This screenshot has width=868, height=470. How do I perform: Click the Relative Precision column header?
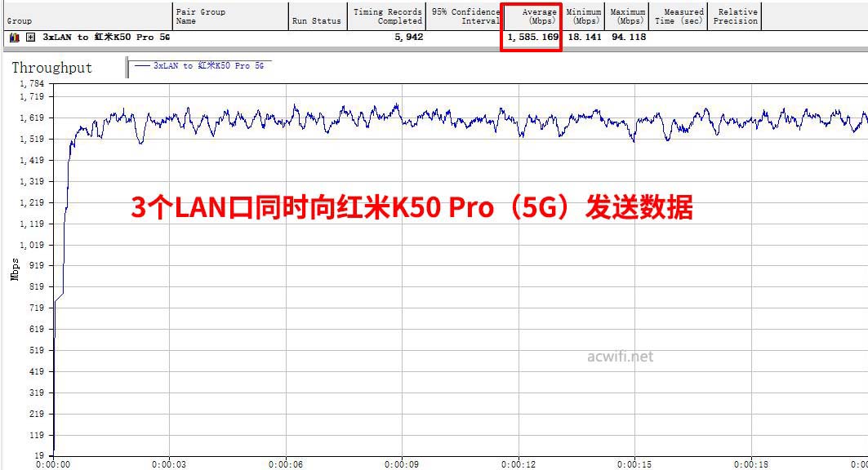pyautogui.click(x=735, y=16)
